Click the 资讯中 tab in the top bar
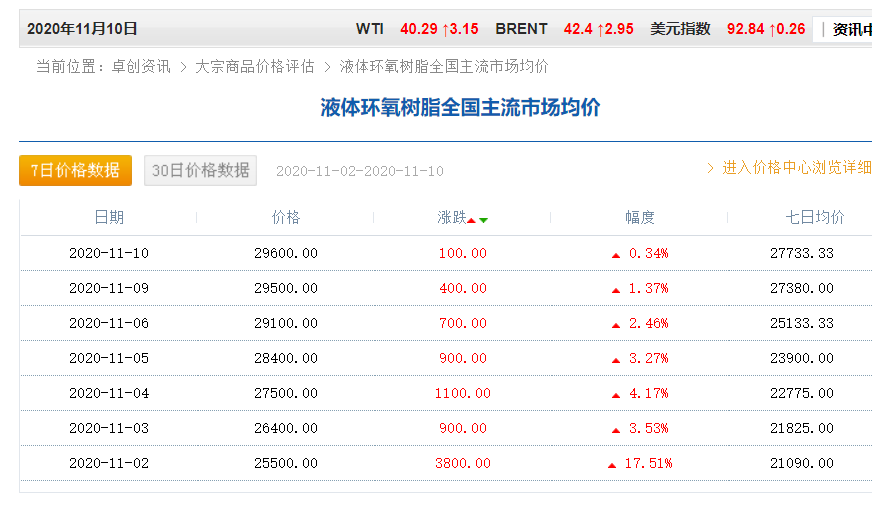This screenshot has height=511, width=872. (x=850, y=29)
